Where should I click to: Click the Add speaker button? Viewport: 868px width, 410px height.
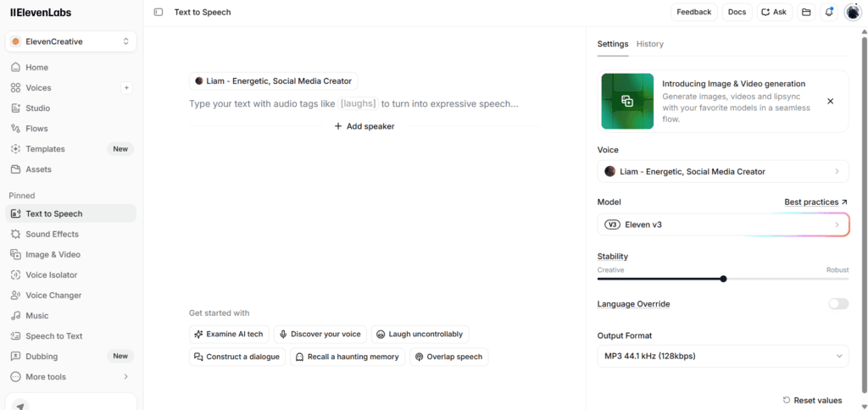tap(364, 126)
